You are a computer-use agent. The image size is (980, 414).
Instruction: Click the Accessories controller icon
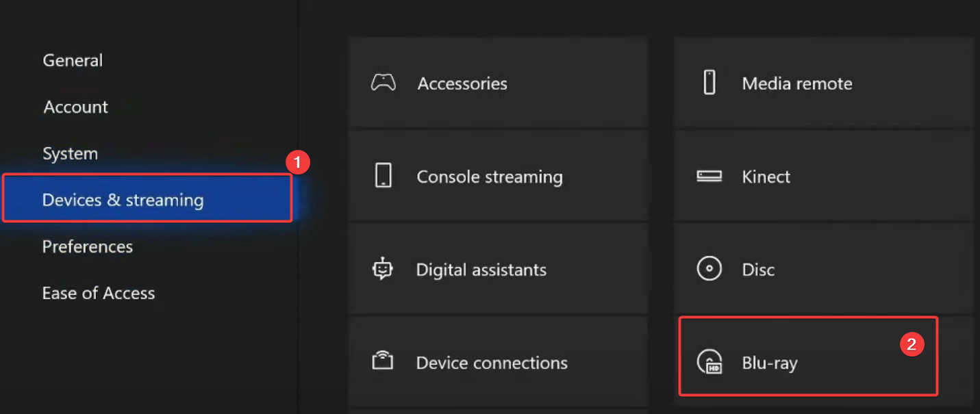[x=383, y=83]
